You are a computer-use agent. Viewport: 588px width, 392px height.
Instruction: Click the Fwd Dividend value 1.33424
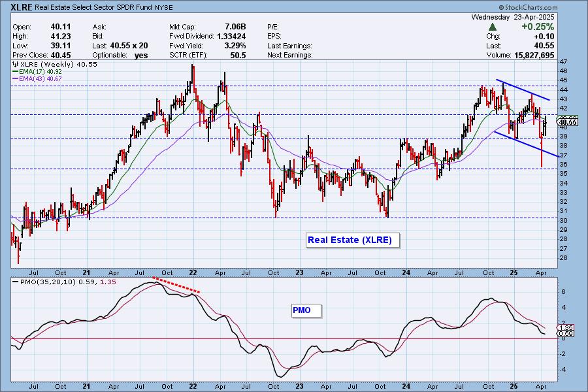coord(231,37)
